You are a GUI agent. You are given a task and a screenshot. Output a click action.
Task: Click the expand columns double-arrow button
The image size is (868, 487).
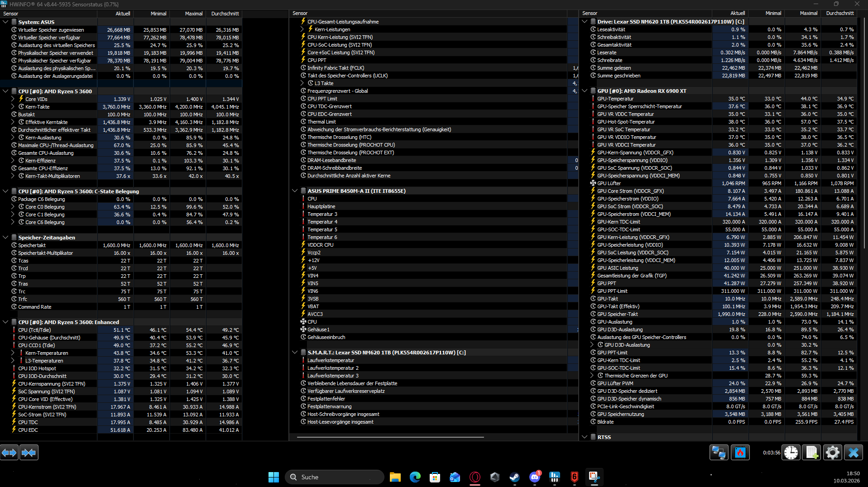point(9,453)
